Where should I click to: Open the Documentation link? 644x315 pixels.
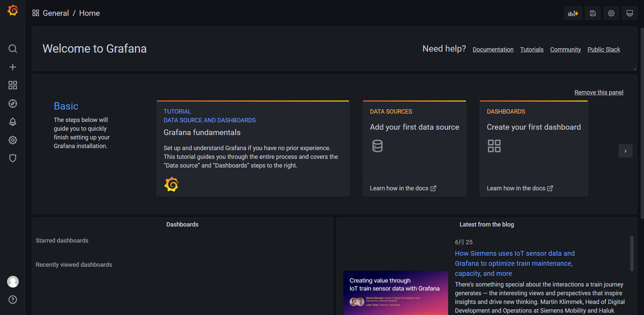[493, 49]
